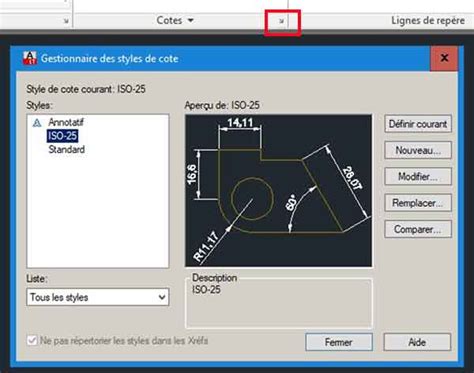Click the Fermer button
The height and width of the screenshot is (373, 474).
(x=339, y=342)
